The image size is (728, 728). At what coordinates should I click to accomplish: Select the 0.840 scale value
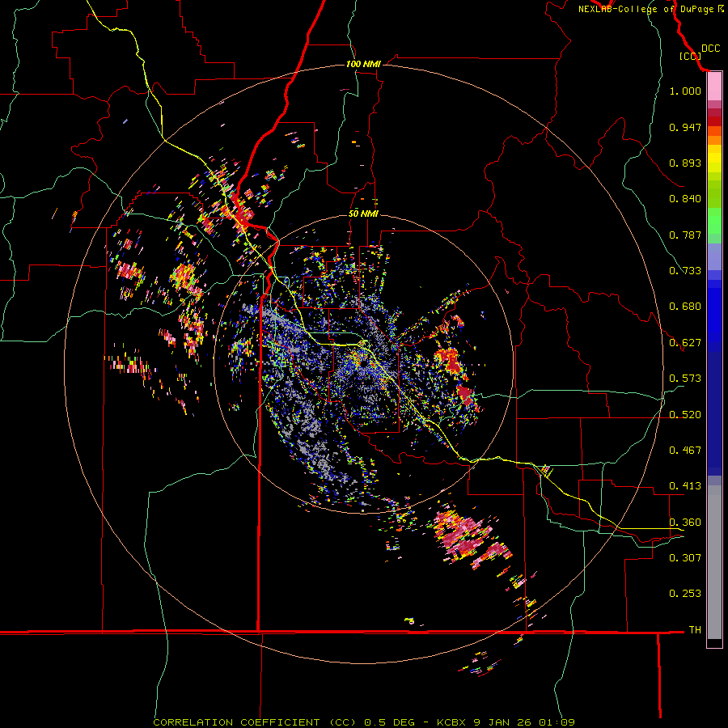point(685,199)
